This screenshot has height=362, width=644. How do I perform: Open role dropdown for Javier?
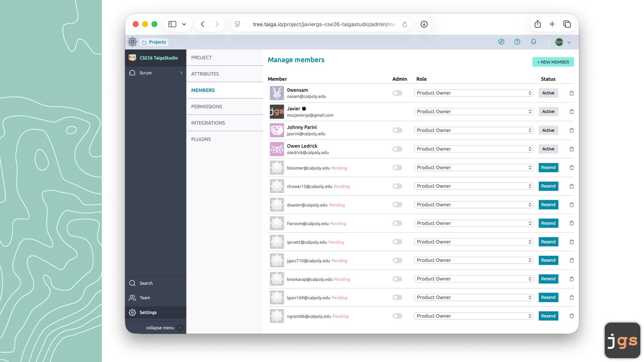[473, 112]
